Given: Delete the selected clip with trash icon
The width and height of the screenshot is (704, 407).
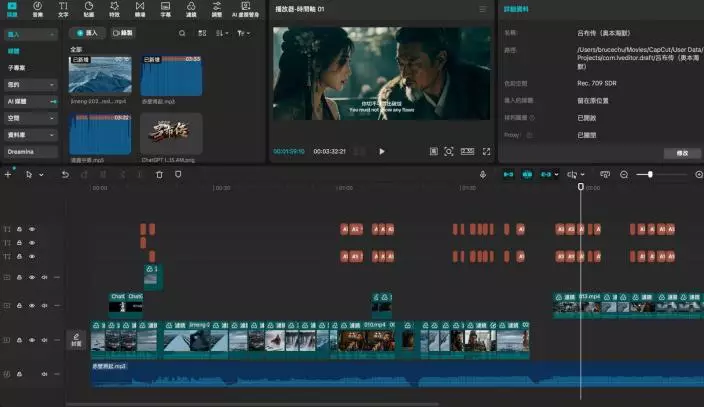Looking at the screenshot, I should tap(159, 175).
